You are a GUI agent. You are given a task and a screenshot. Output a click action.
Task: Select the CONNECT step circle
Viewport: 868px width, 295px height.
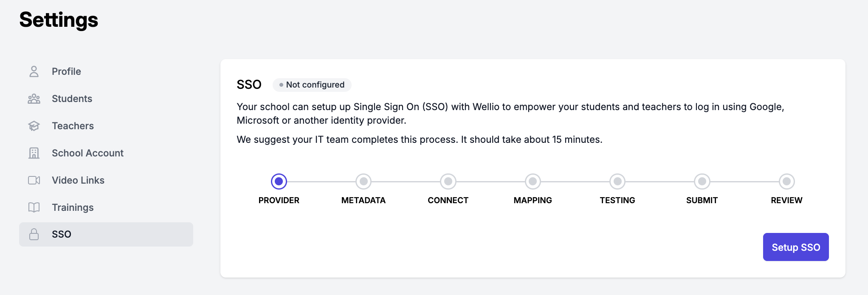pos(448,182)
